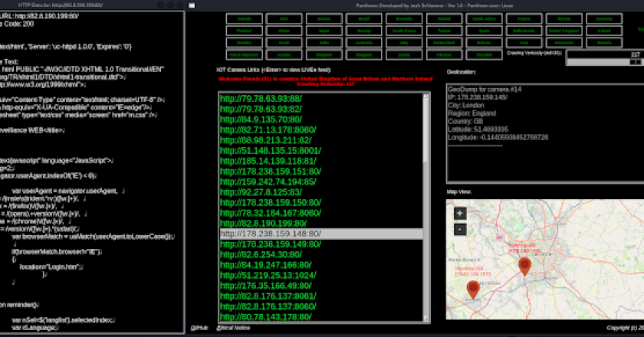Viewport: 644px width, 337px height.
Task: Select the Canada country button
Action: click(245, 18)
